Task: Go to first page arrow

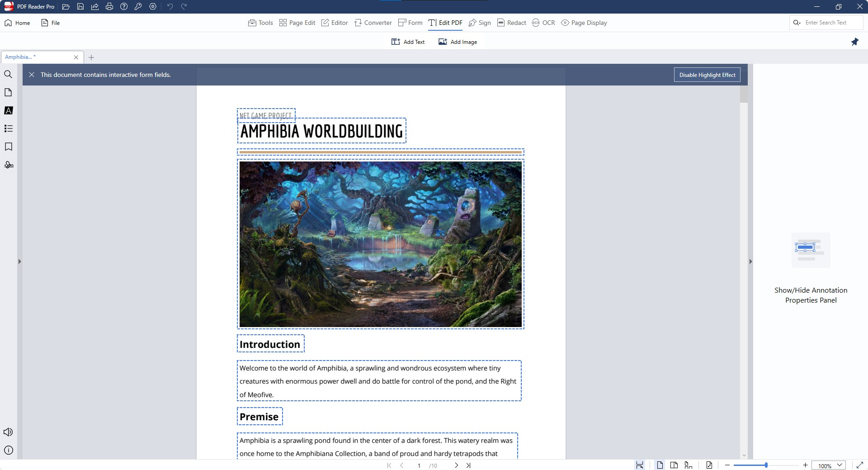Action: click(x=389, y=465)
